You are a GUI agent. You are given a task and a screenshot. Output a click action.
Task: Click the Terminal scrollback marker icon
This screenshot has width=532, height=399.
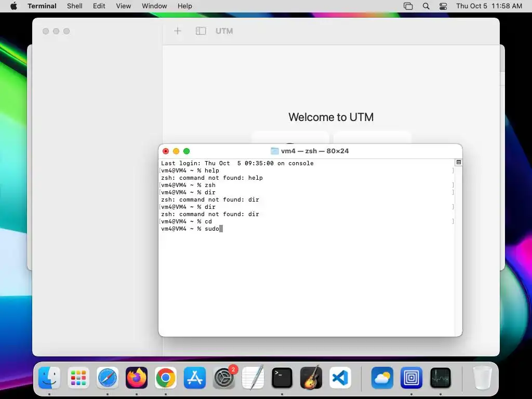click(458, 162)
